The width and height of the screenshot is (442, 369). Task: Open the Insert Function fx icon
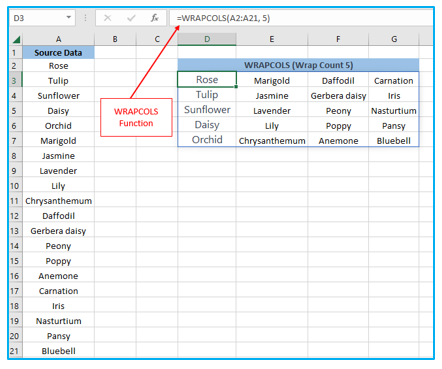click(155, 18)
